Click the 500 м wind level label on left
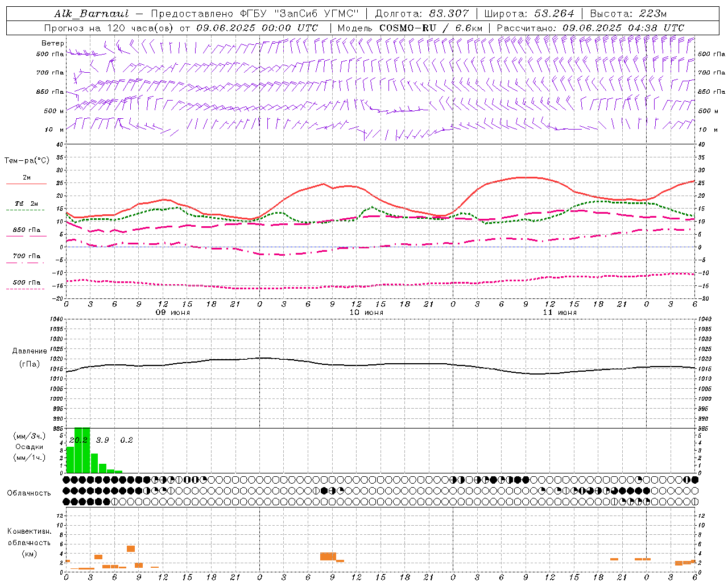The image size is (728, 582). click(x=54, y=111)
